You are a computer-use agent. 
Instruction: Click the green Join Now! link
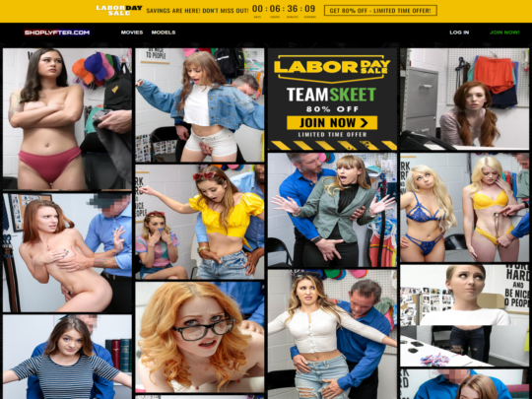[504, 33]
